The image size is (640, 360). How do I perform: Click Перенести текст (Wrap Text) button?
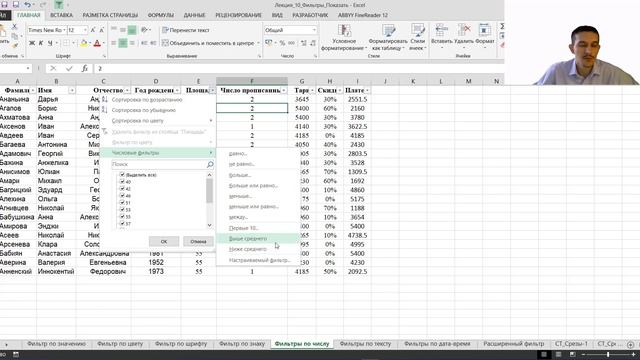186,30
